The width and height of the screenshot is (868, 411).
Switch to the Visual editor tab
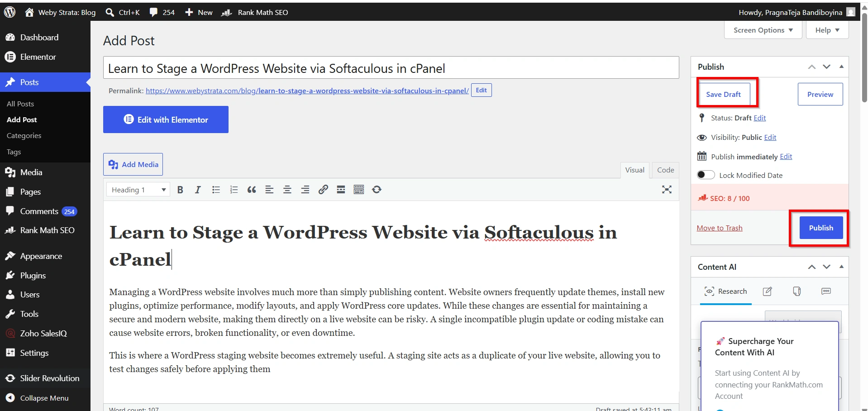(634, 170)
